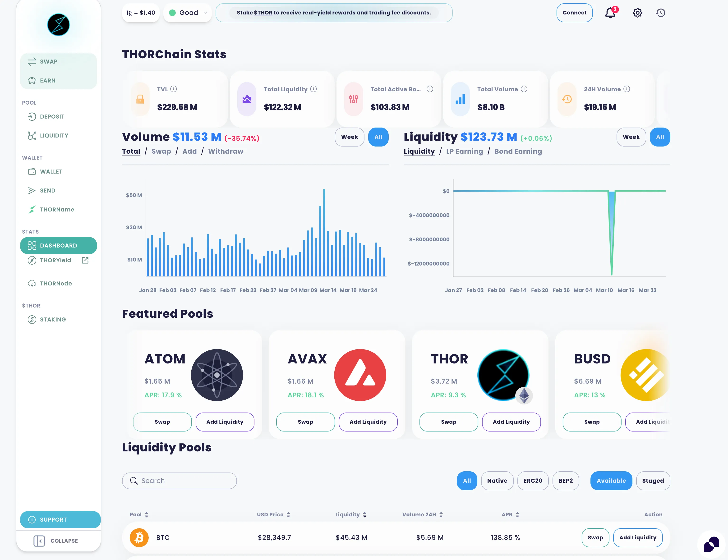Sort table by Volume 24H column

[x=423, y=515]
